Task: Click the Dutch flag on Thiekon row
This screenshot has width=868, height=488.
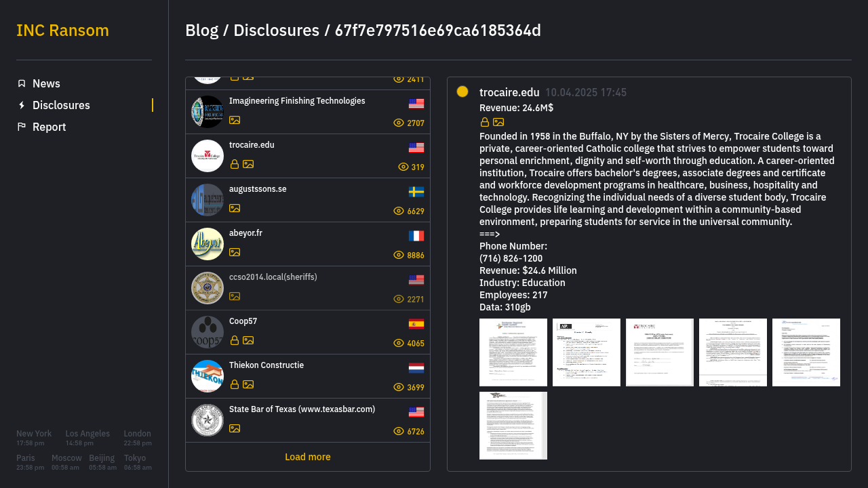Action: (x=416, y=368)
